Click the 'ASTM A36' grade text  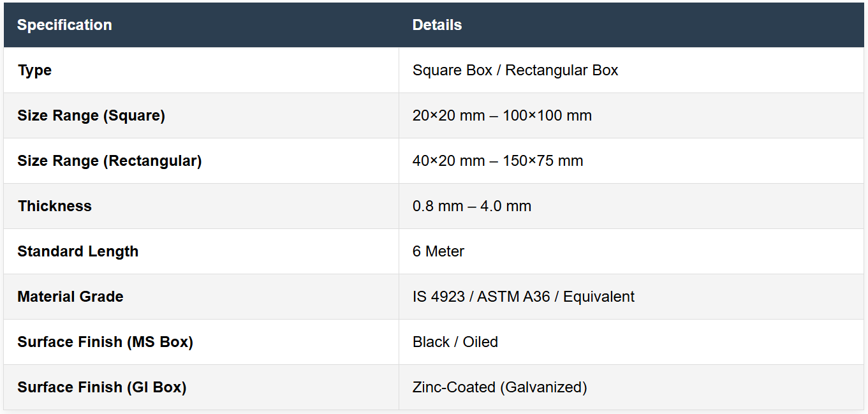[513, 297]
